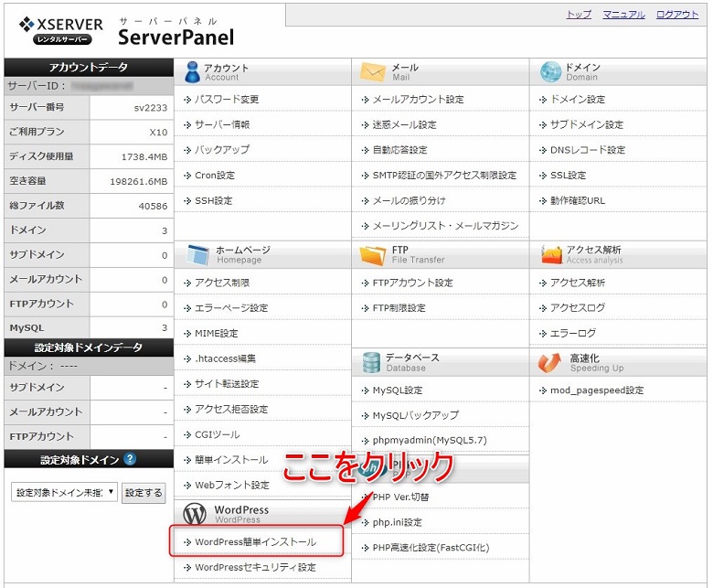The width and height of the screenshot is (713, 588).
Task: Click the Homepage section icon
Action: point(197,254)
